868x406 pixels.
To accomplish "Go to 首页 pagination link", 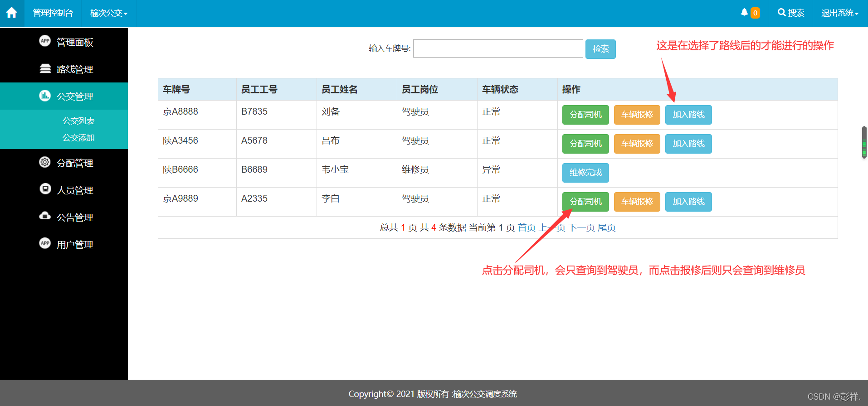I will pyautogui.click(x=527, y=227).
